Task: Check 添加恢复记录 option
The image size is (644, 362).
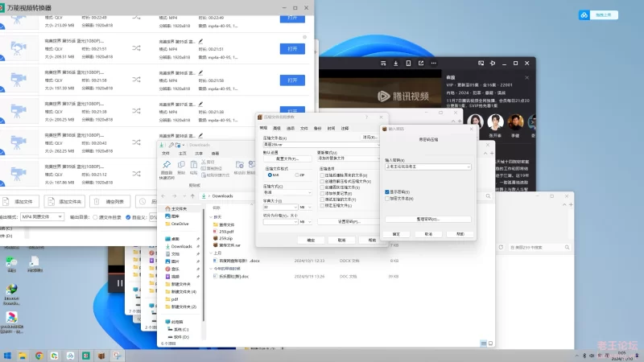Action: coord(322,193)
